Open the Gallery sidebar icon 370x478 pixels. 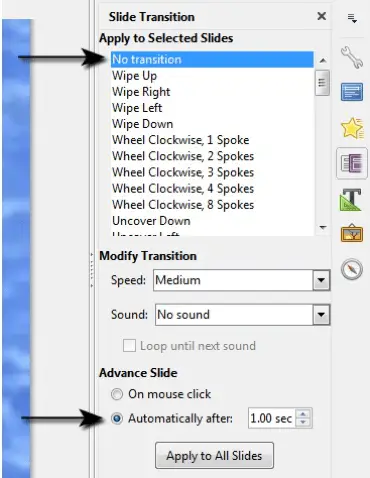[352, 233]
